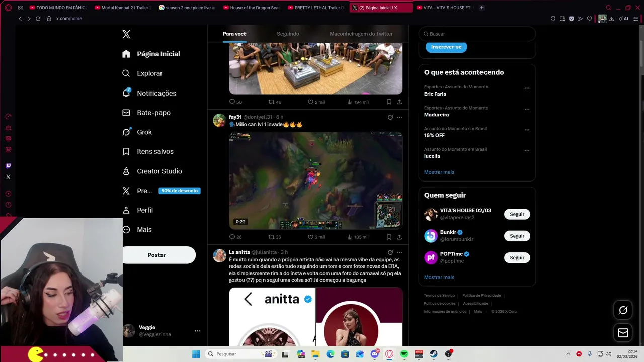Open Página Inicial in the sidebar

[151, 54]
